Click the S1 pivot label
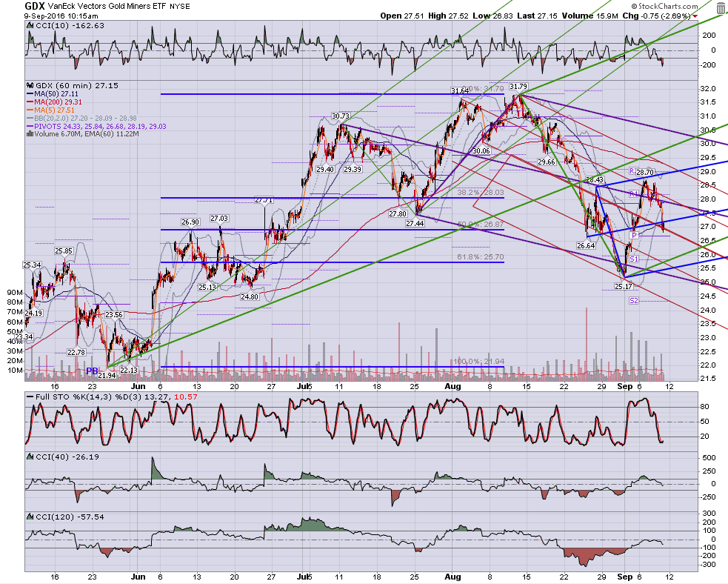Screen dimensions: 728x584 [x=634, y=259]
